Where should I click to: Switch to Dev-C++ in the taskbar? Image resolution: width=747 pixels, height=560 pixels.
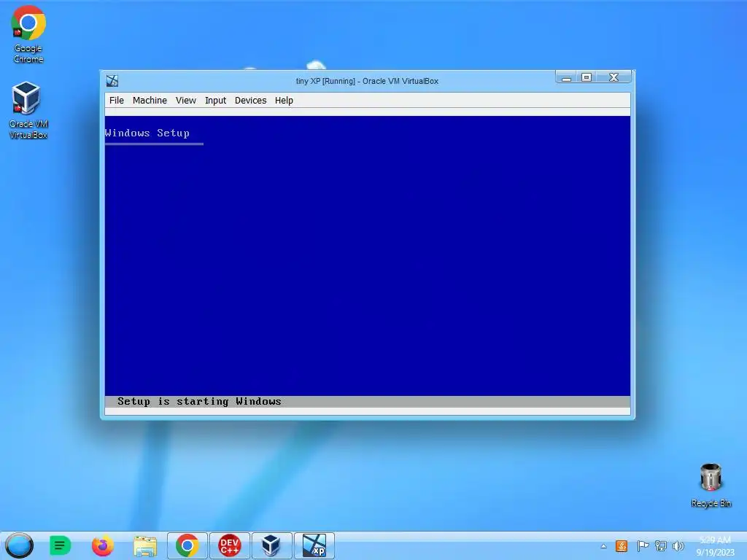(x=230, y=545)
